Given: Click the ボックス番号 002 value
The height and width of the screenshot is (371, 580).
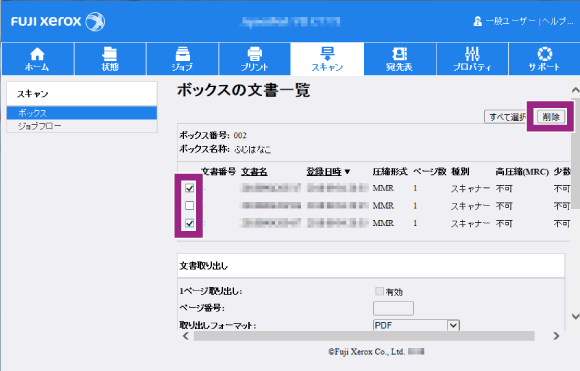Looking at the screenshot, I should [240, 135].
